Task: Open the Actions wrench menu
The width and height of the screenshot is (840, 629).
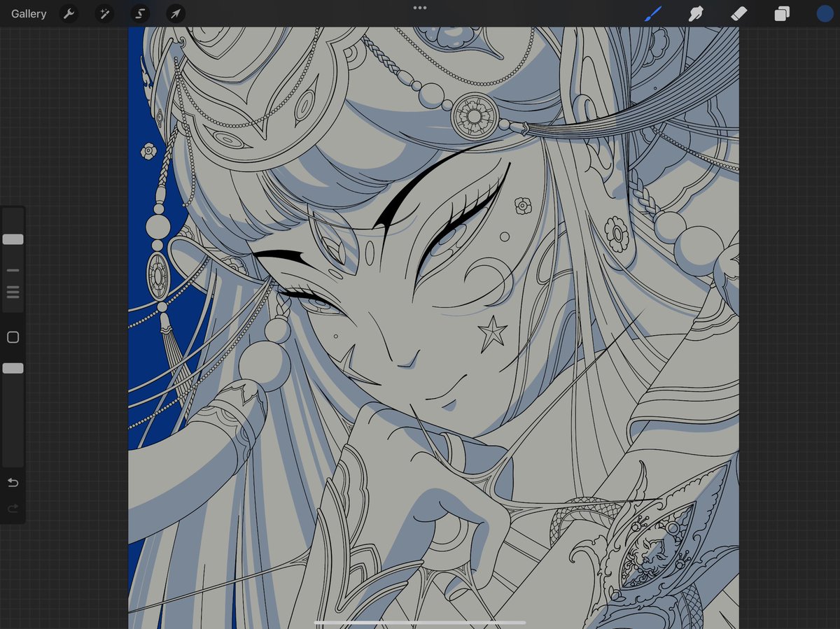Action: point(69,13)
